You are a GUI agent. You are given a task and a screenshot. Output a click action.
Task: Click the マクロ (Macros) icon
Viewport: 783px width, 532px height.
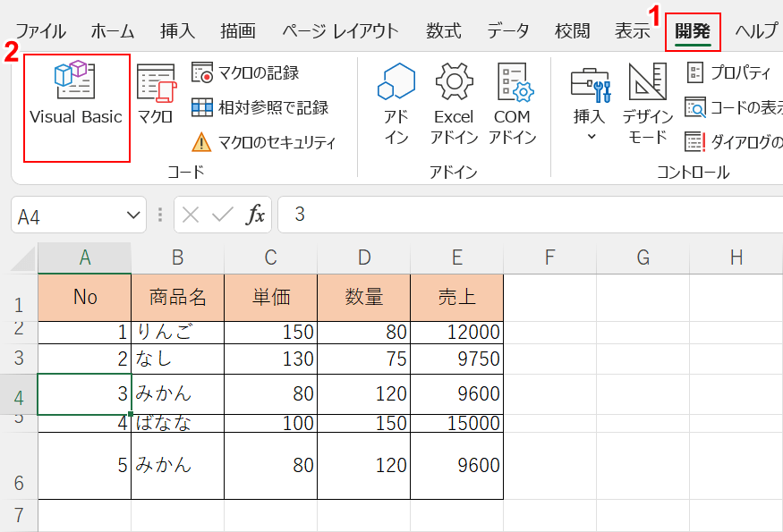pos(156,97)
